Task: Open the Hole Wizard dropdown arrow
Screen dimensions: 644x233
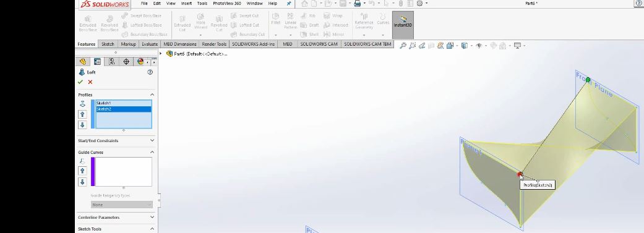Action: tap(201, 35)
